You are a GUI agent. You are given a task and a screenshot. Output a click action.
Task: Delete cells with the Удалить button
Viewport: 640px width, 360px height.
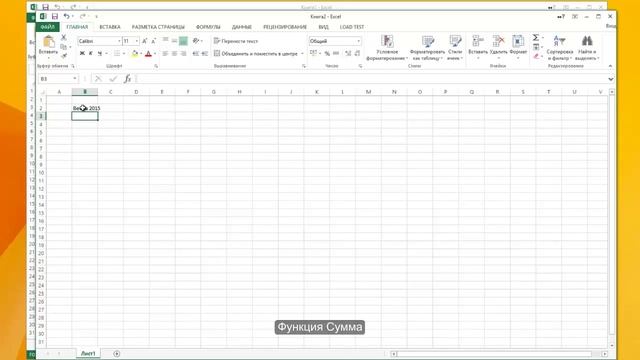(x=498, y=47)
